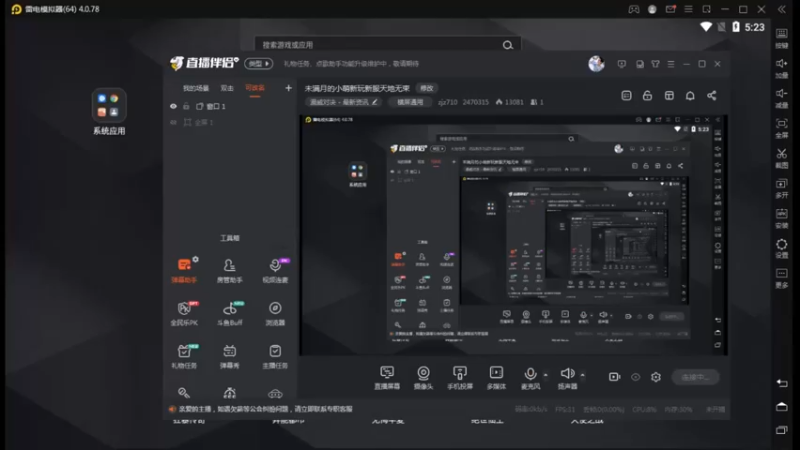800x450 pixels.
Task: Open stream settings gear beside 连接中 button
Action: (656, 377)
